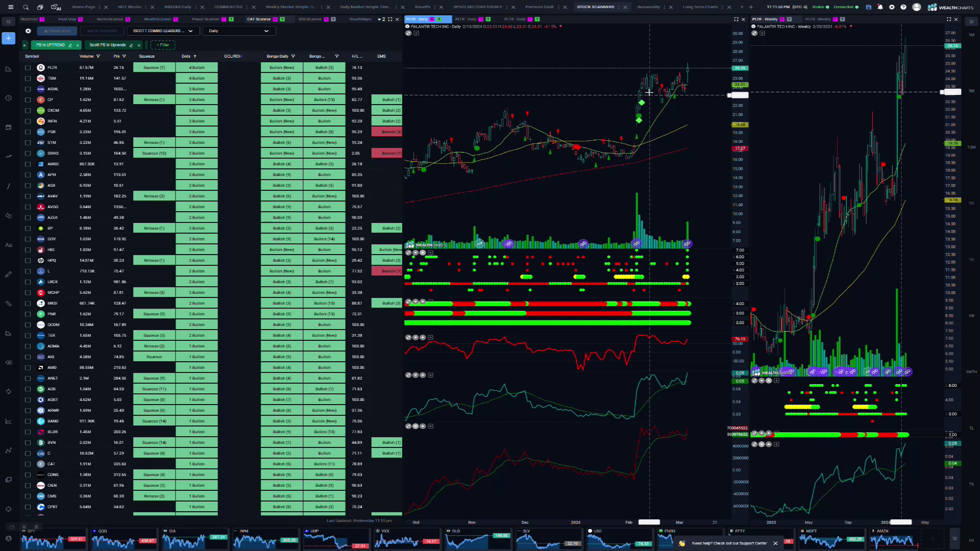
Task: Check the PLTR row checkbox
Action: click(28, 67)
